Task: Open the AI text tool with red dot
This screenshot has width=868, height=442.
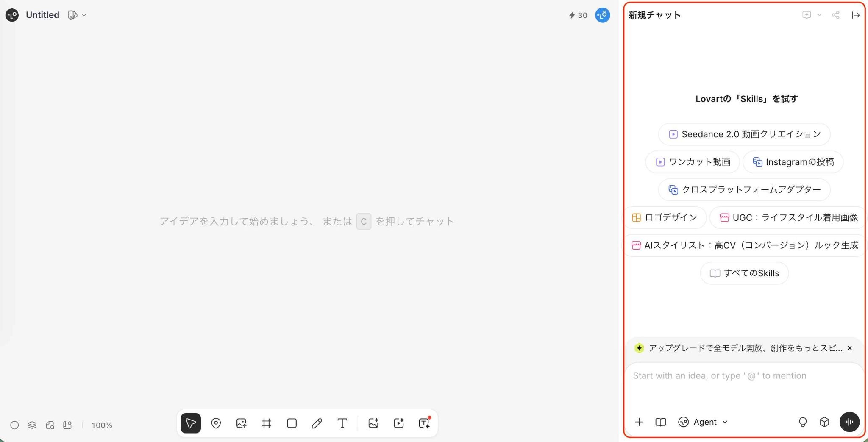Action: tap(424, 423)
